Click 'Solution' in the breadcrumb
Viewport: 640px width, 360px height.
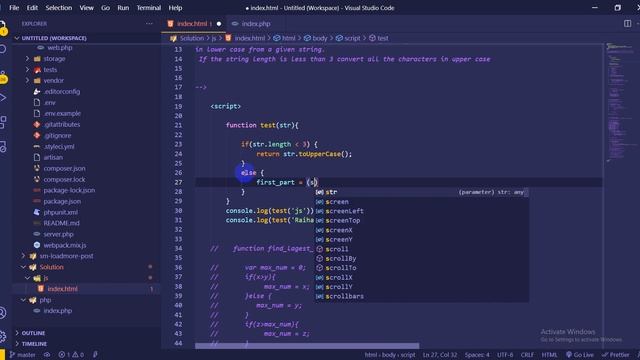pos(191,38)
